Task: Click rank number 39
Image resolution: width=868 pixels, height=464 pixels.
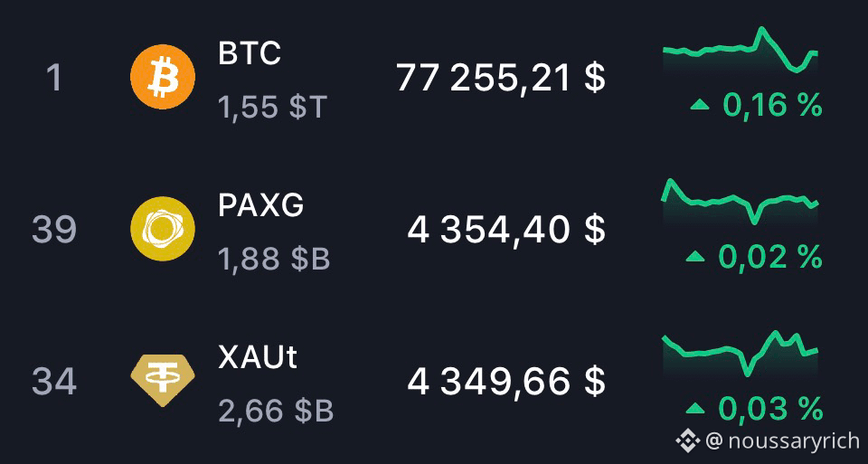Action: pos(53,230)
